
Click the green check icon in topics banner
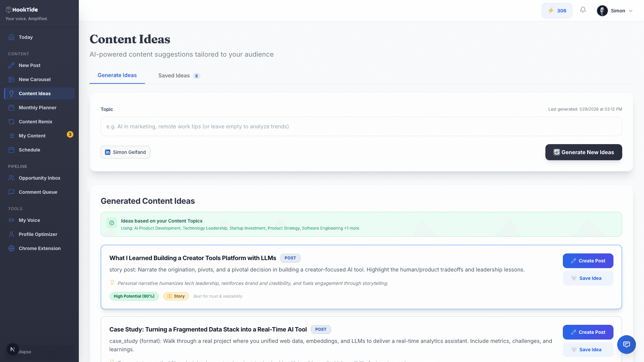(x=112, y=223)
